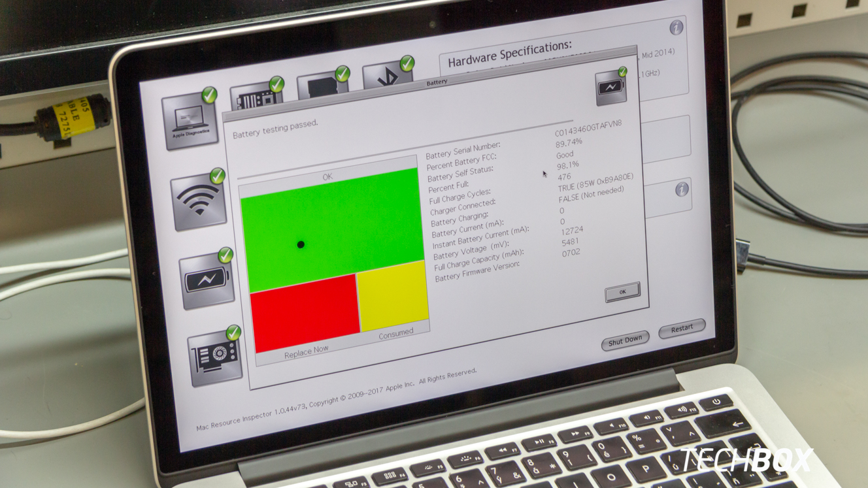The width and height of the screenshot is (868, 488).
Task: Click the "Replace Now" chart label
Action: tap(306, 352)
